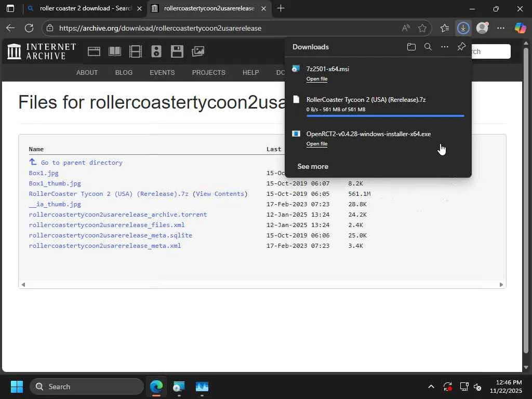Click See more in Downloads panel
Viewport: 532px width, 399px height.
tap(312, 166)
